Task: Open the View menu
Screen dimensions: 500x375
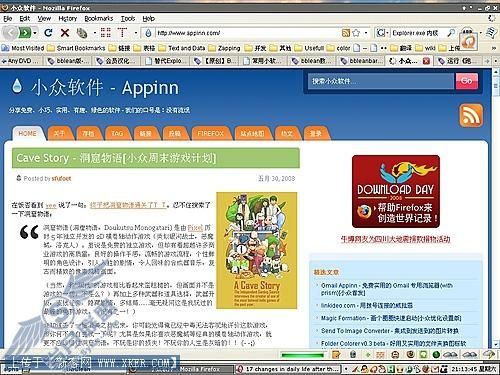Action: (x=44, y=19)
